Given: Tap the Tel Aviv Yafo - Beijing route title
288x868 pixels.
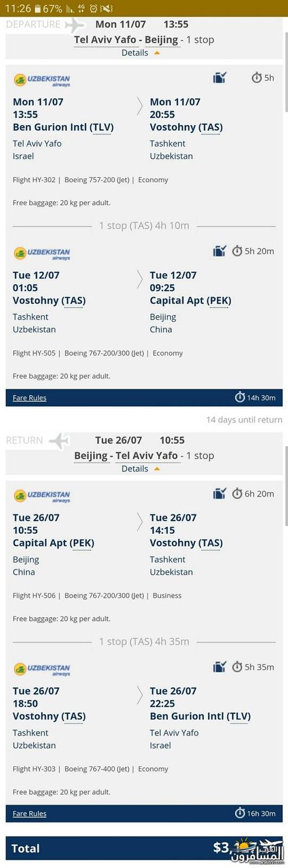Looking at the screenshot, I should (x=126, y=40).
